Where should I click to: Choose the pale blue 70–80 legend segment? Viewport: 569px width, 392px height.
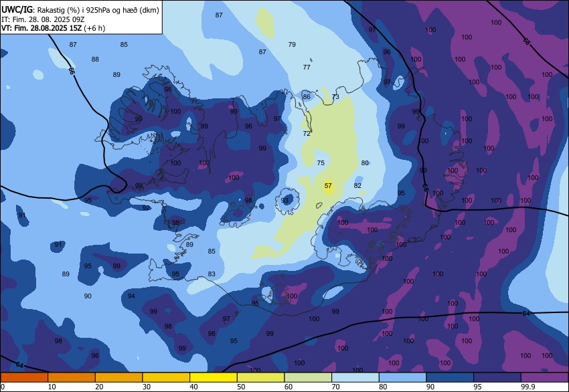pos(355,377)
